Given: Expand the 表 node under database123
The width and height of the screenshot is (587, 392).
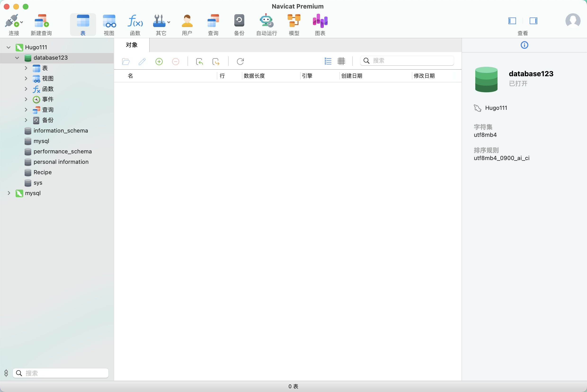Looking at the screenshot, I should [x=26, y=68].
